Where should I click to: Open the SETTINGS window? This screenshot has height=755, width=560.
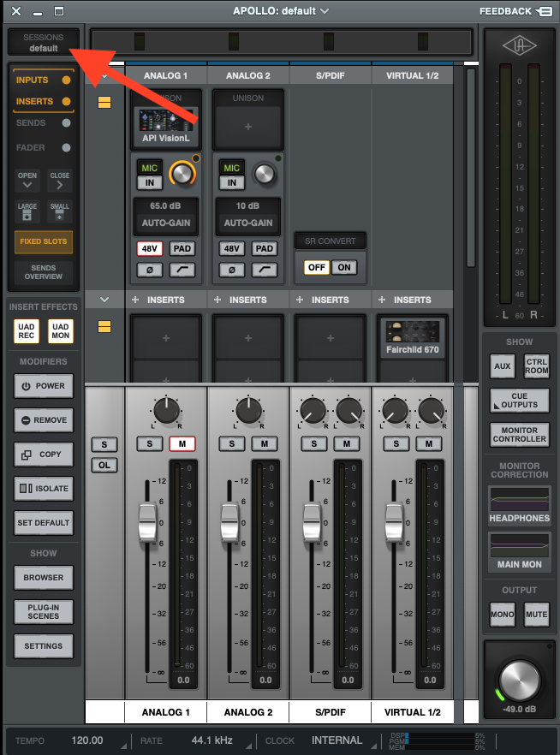(x=44, y=646)
